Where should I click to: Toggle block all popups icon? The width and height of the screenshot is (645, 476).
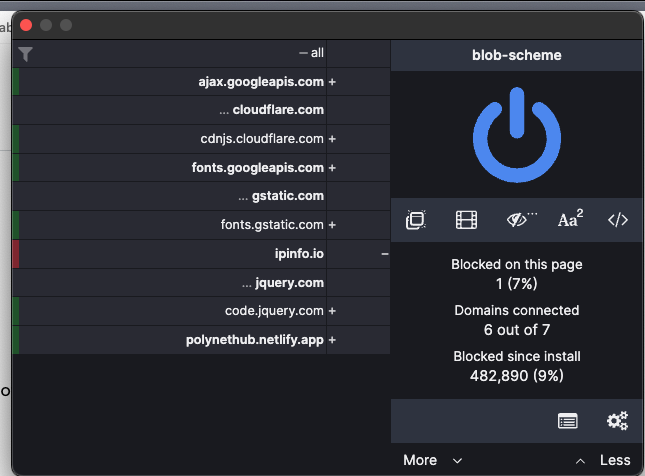(x=416, y=220)
